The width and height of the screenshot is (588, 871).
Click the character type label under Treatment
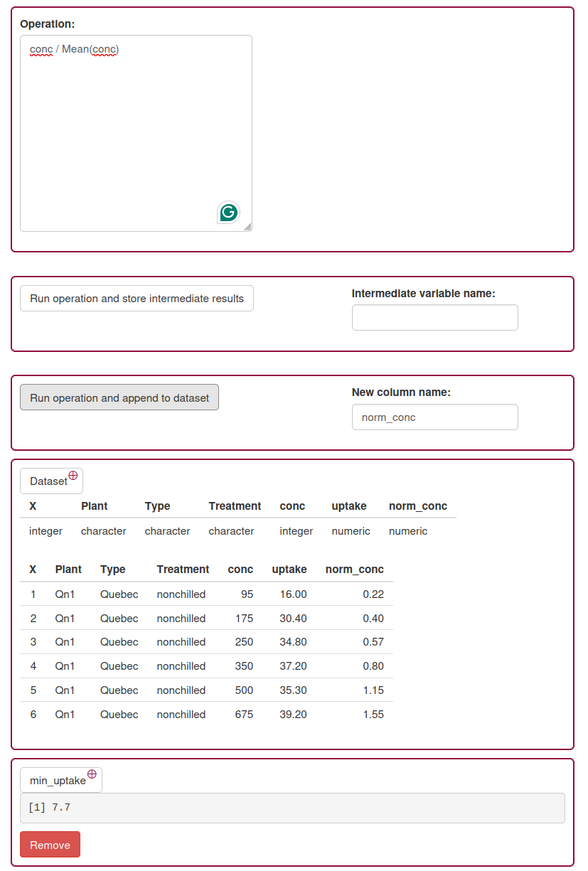231,531
